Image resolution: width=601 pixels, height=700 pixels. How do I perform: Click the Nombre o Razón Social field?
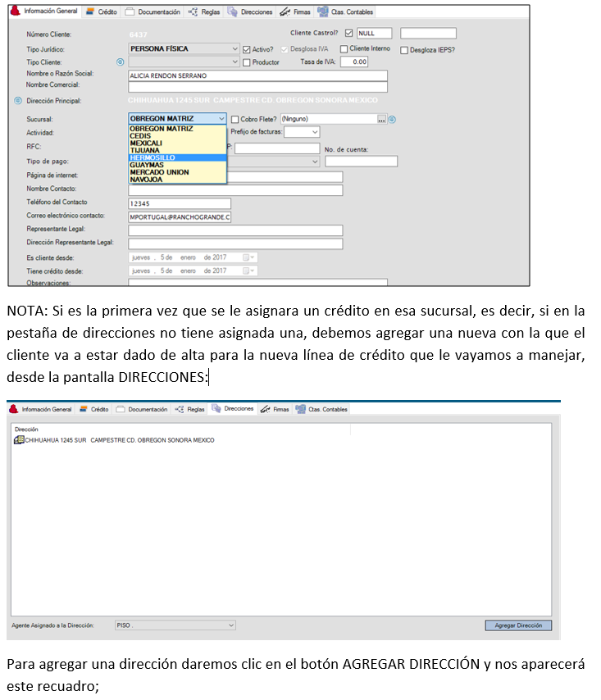[257, 75]
